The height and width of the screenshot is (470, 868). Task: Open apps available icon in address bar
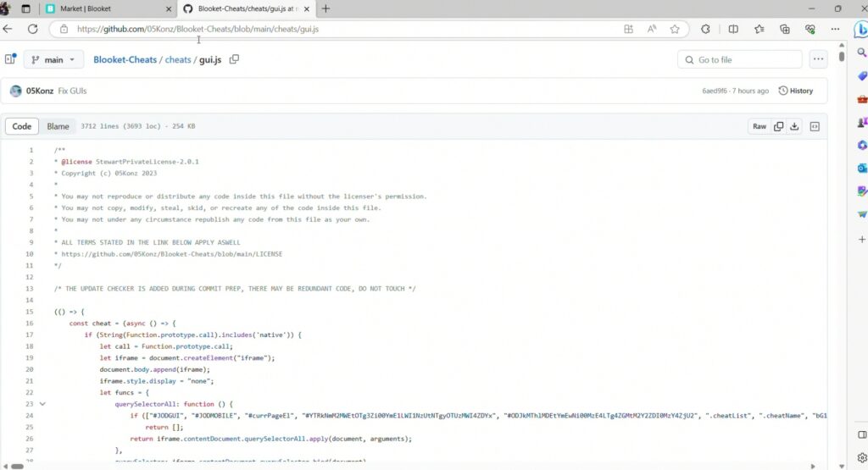pos(628,29)
